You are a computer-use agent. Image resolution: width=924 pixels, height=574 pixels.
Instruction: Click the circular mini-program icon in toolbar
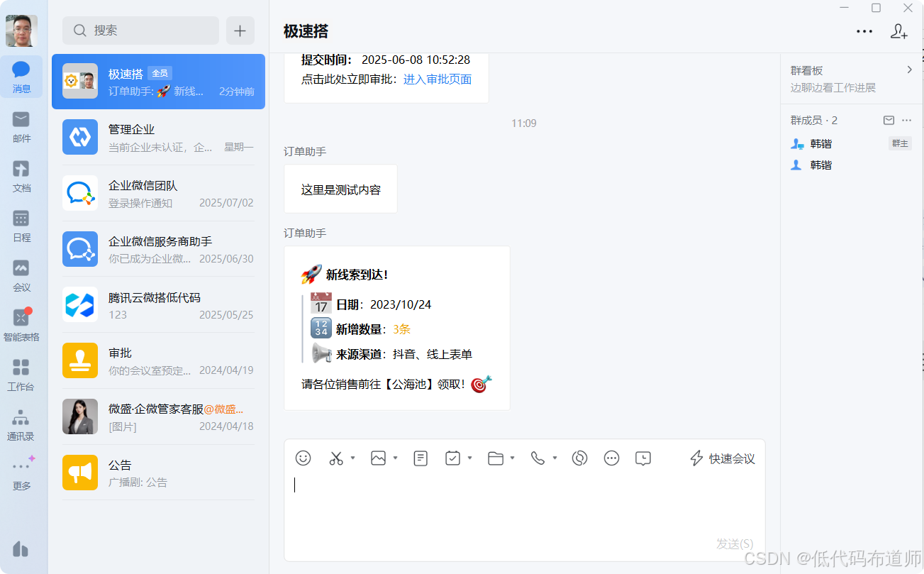pos(579,458)
